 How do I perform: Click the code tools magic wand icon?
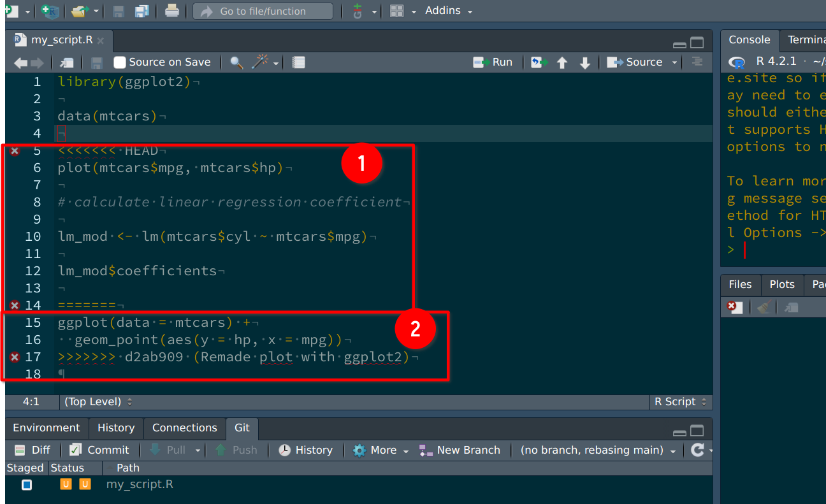(261, 62)
